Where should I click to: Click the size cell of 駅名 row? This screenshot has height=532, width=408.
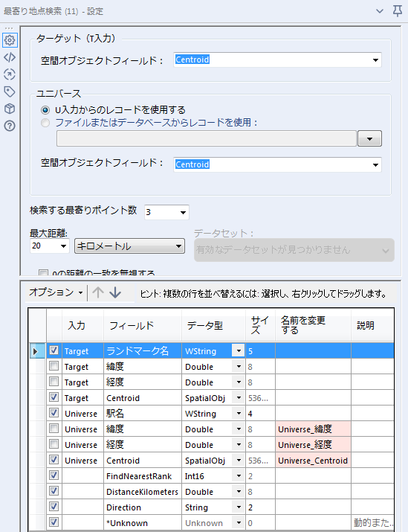[x=260, y=414]
